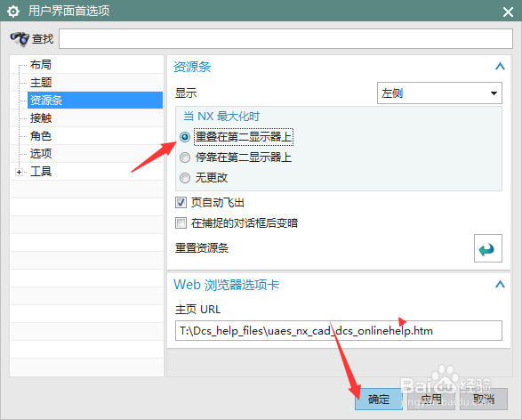Expand the 工具 tree node plus sign
This screenshot has height=420, width=522.
pos(19,172)
